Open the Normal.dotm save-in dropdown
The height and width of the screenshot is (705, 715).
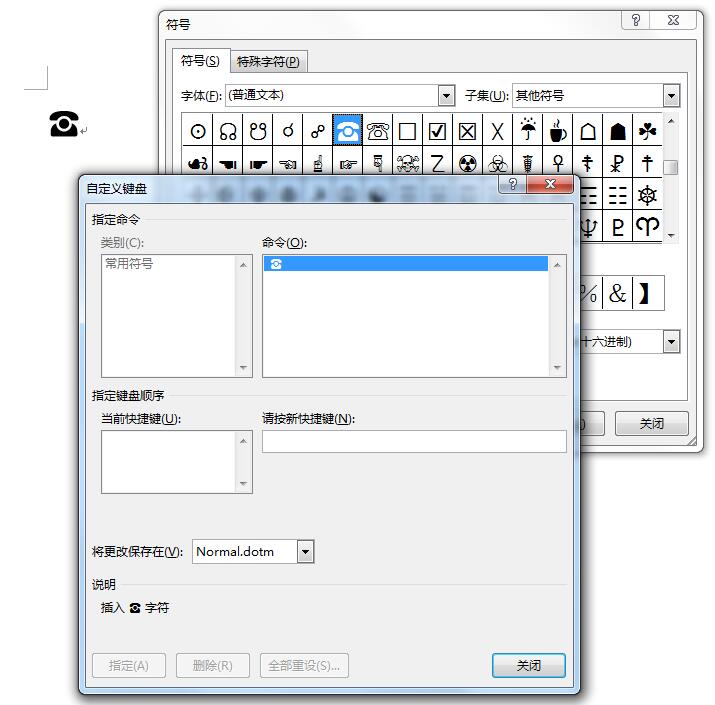tap(306, 552)
